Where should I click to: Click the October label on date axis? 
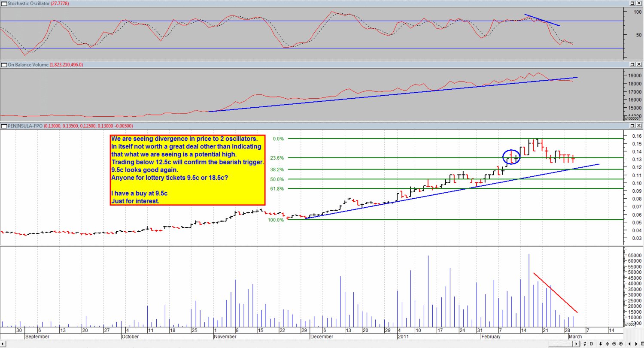click(x=130, y=337)
